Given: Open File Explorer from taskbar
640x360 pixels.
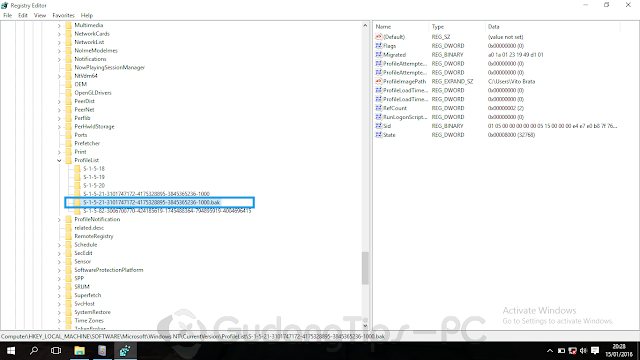Looking at the screenshot, I should [x=80, y=351].
